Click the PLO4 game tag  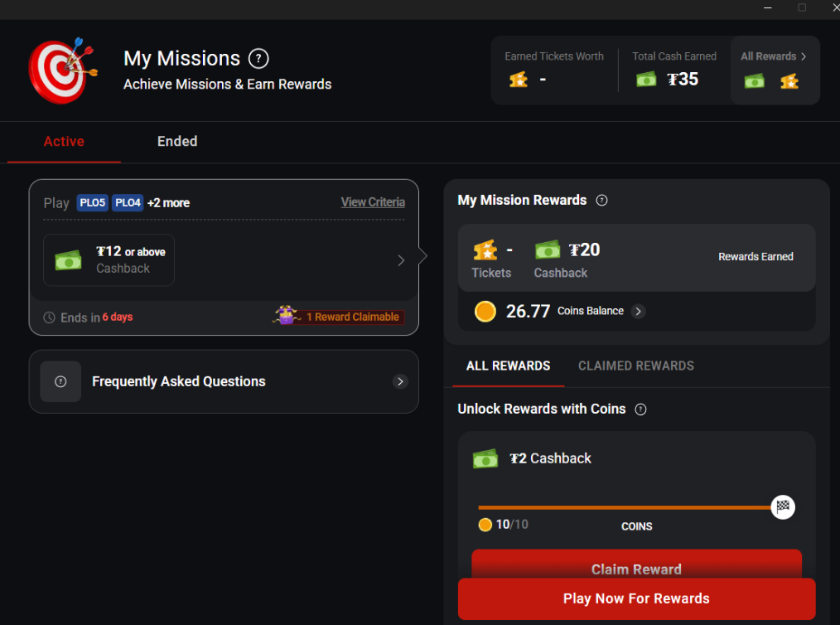(x=128, y=202)
